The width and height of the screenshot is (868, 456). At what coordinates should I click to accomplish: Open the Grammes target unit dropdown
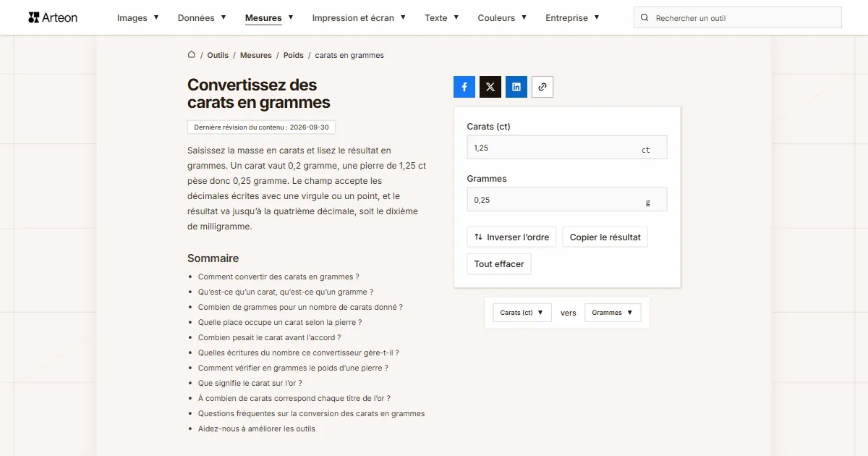point(613,313)
